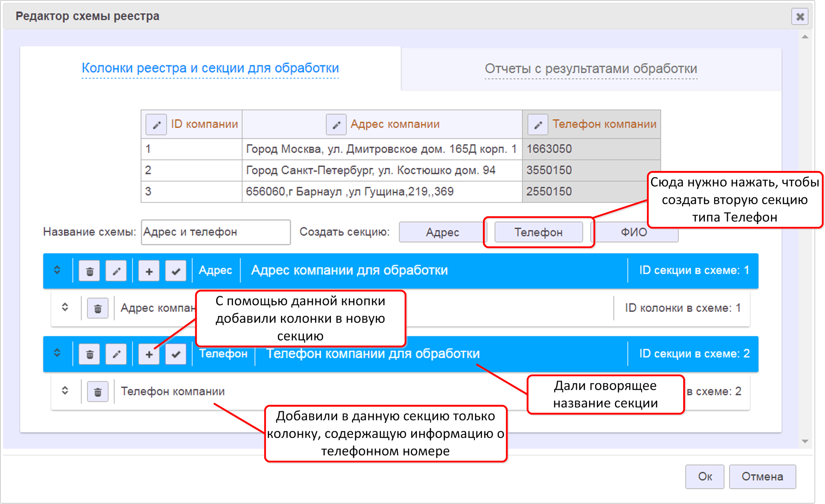Click the Отмена button
825x504 pixels.
pyautogui.click(x=763, y=477)
